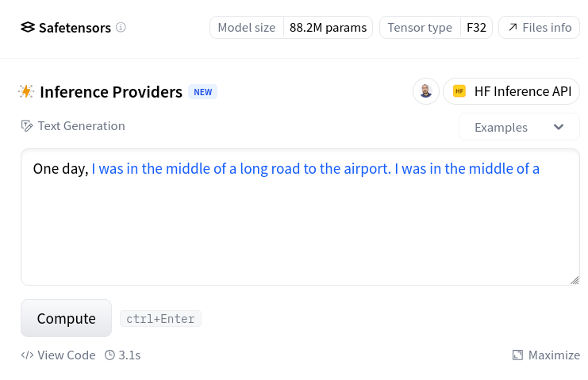Open the Examples dropdown
This screenshot has width=588, height=380.
click(518, 127)
